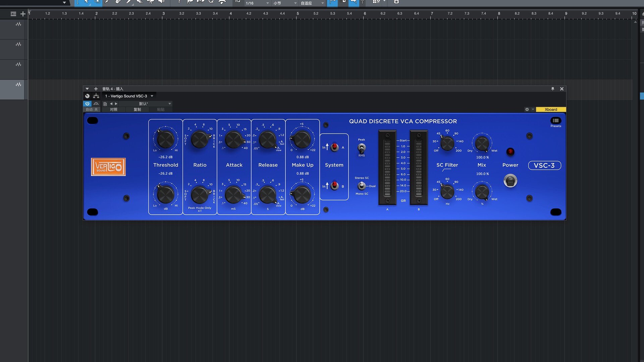Select the Range tool in the top toolbar

pyautogui.click(x=97, y=2)
